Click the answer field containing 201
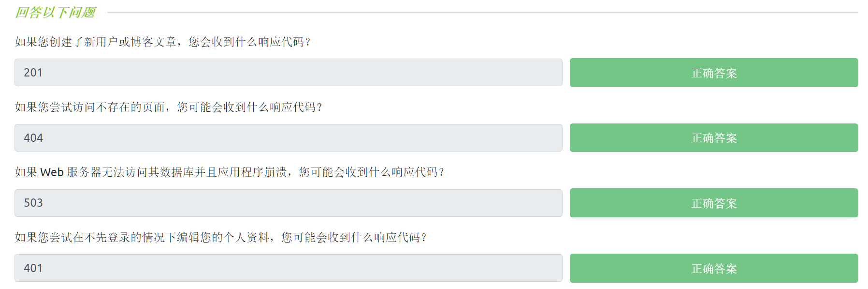Viewport: 868px width, 289px height. point(288,73)
